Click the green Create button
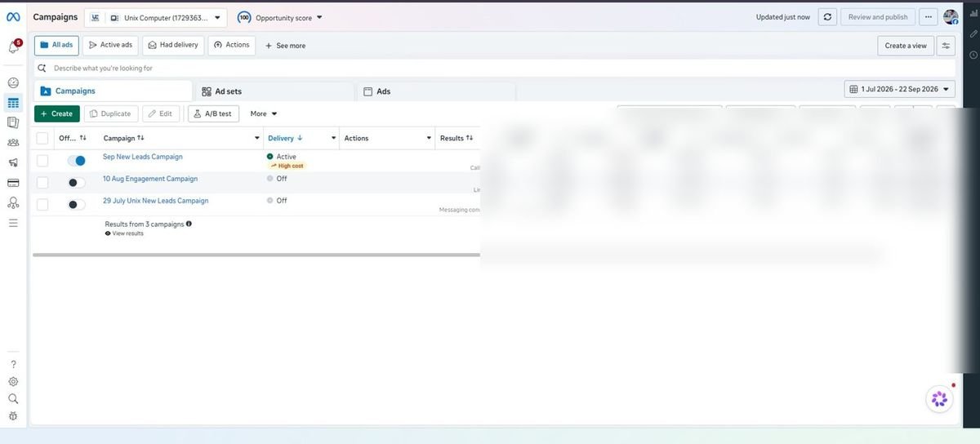The height and width of the screenshot is (444, 980). pyautogui.click(x=57, y=113)
